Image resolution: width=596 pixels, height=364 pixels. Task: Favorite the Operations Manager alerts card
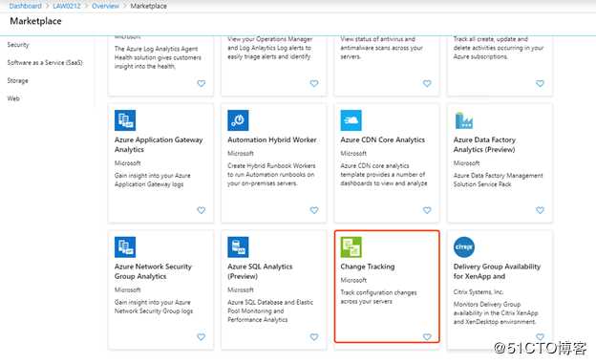tap(314, 83)
